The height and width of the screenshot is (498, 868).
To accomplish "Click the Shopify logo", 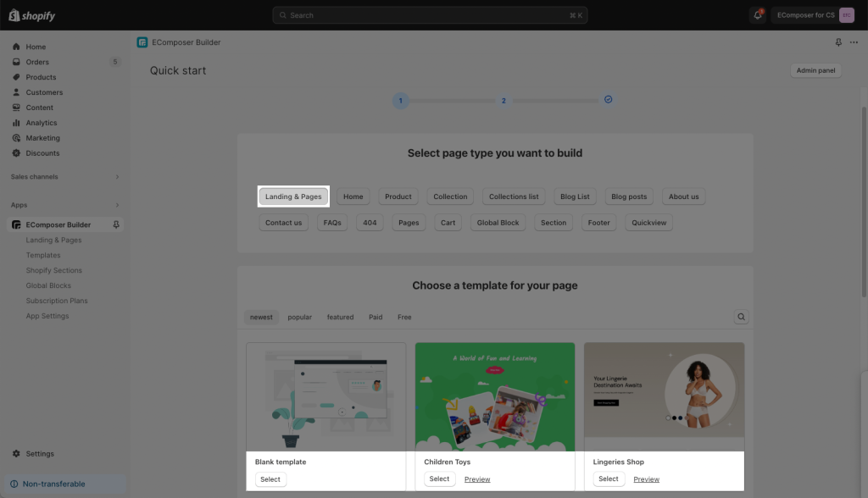I will click(32, 15).
